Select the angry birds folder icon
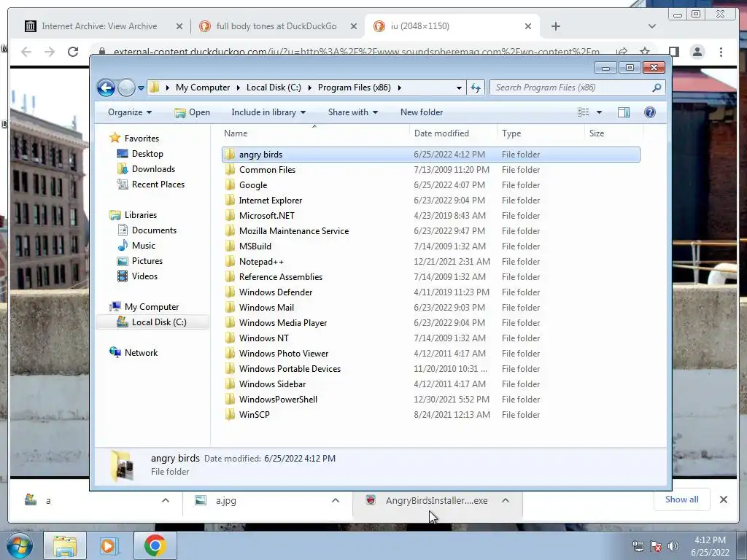 pos(230,155)
